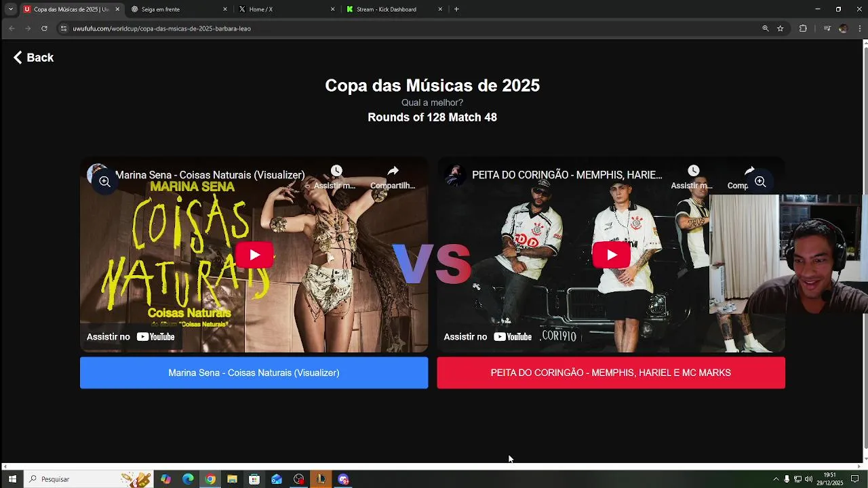Switch to the Home / X tab
The width and height of the screenshot is (868, 488).
(287, 9)
